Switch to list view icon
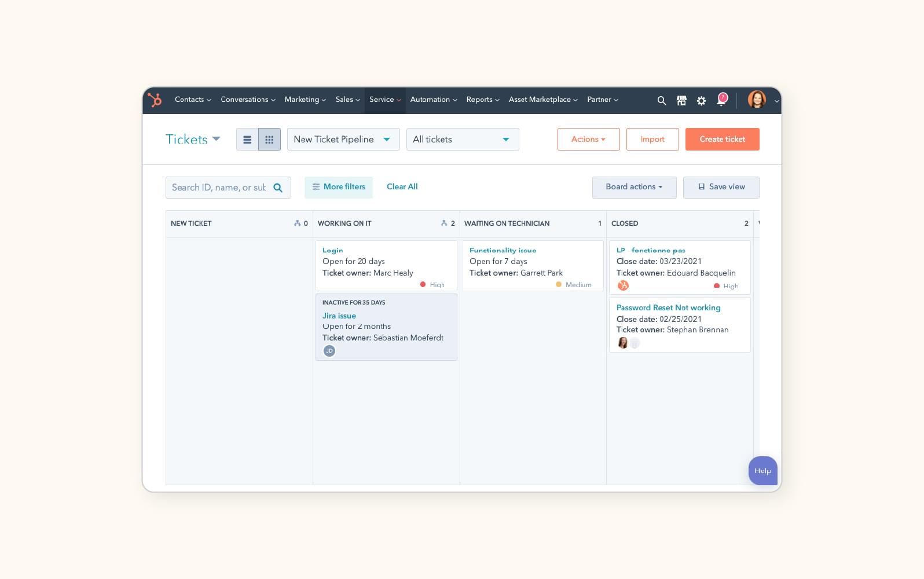The image size is (924, 579). point(247,140)
